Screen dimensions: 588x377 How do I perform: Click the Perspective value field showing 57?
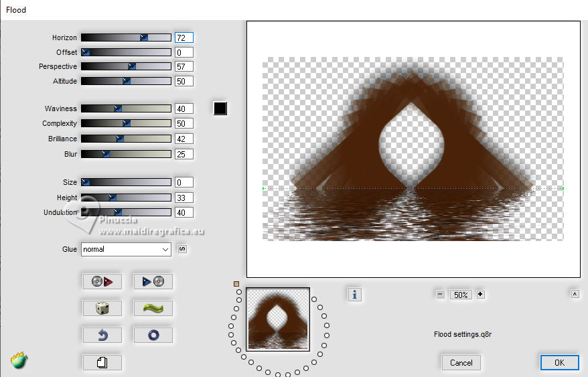click(x=184, y=66)
